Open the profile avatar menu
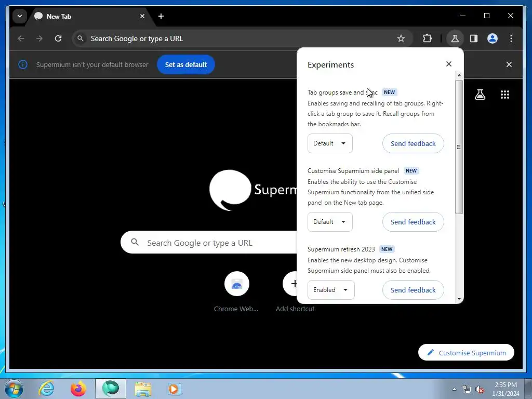 [x=493, y=38]
